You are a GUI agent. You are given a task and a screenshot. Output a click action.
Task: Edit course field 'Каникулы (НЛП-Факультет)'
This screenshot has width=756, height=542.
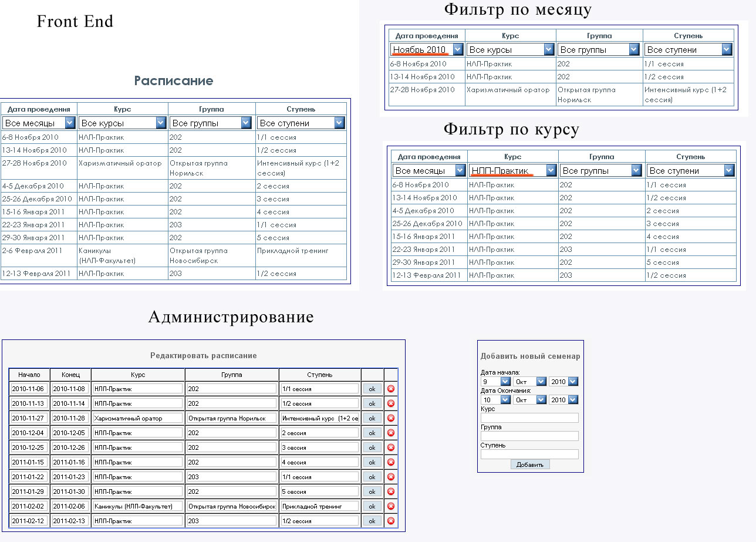click(138, 506)
